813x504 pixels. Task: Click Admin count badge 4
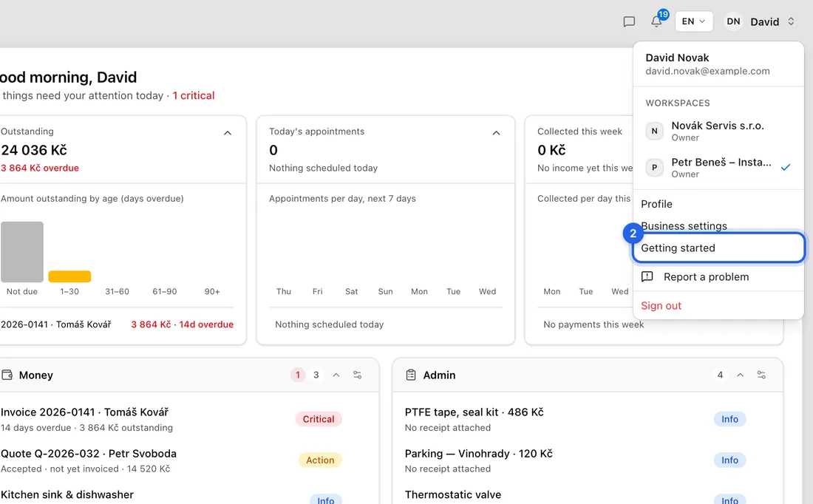tap(720, 375)
